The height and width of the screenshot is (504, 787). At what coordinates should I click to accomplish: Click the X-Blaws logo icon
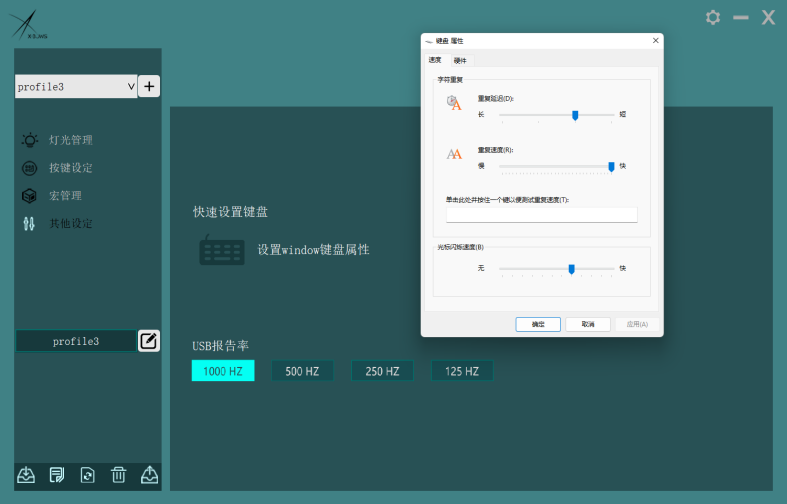(28, 25)
